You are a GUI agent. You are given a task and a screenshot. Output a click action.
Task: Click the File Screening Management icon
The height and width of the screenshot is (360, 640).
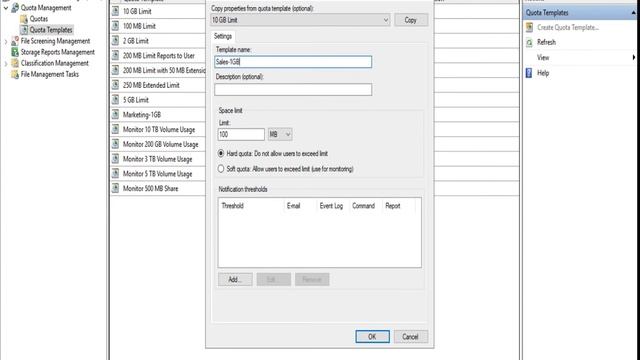coord(15,41)
